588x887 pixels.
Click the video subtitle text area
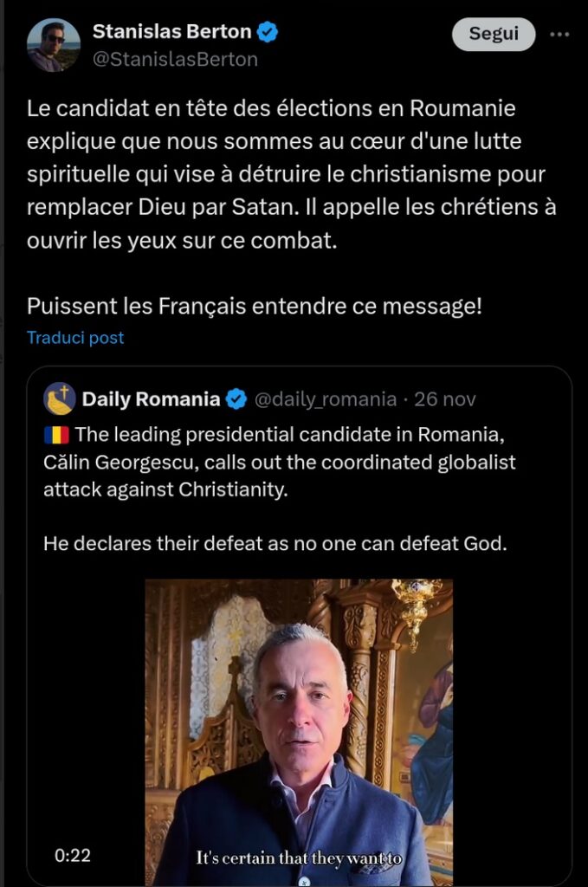(300, 858)
